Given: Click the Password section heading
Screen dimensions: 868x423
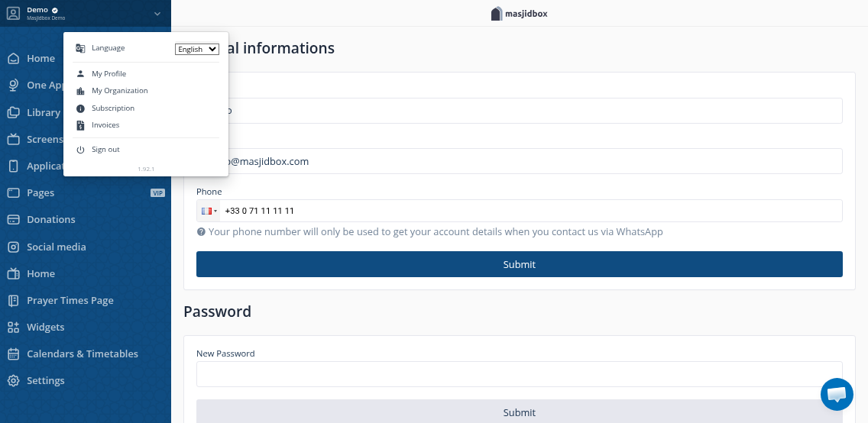Looking at the screenshot, I should 217,312.
